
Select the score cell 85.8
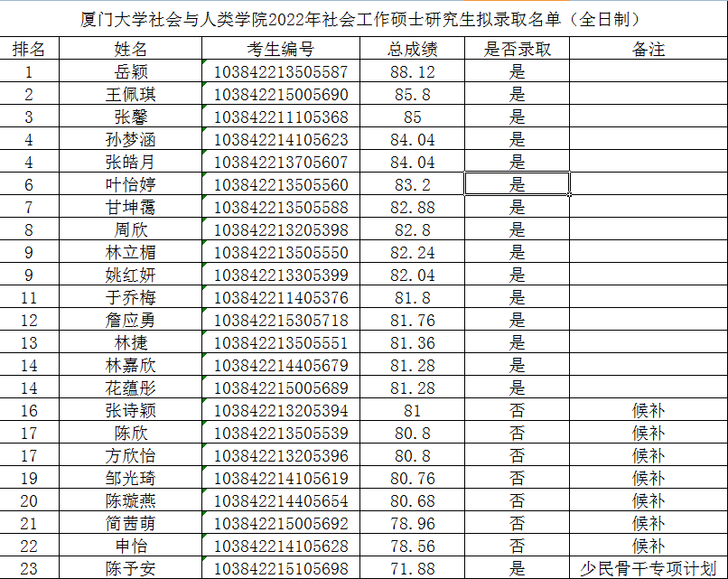(412, 94)
